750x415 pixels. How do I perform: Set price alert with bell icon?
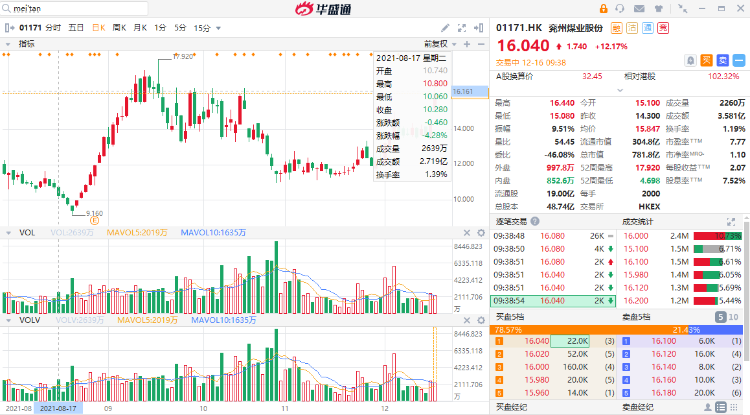[x=690, y=61]
